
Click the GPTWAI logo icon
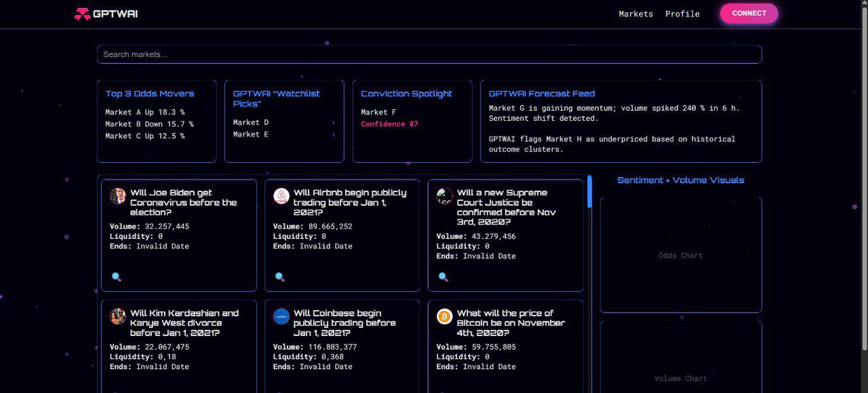point(82,14)
